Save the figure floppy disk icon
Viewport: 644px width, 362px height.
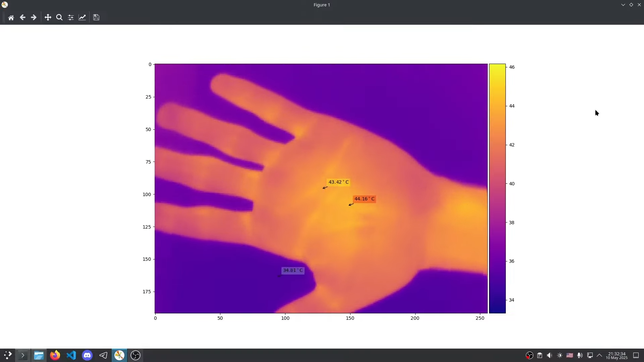[96, 17]
